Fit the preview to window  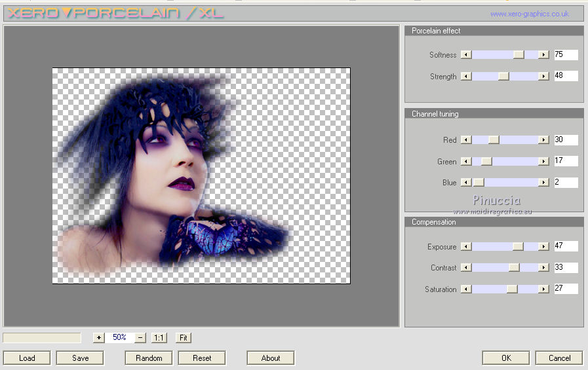[184, 337]
